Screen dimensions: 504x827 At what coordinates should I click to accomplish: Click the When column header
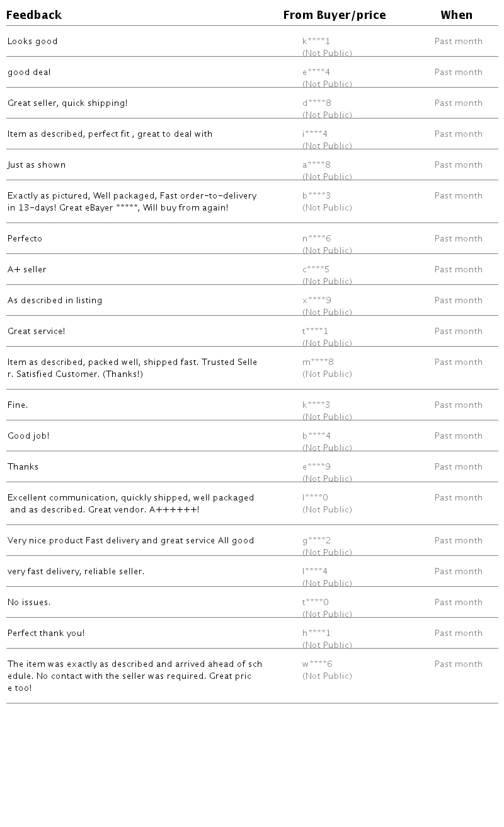coord(457,15)
